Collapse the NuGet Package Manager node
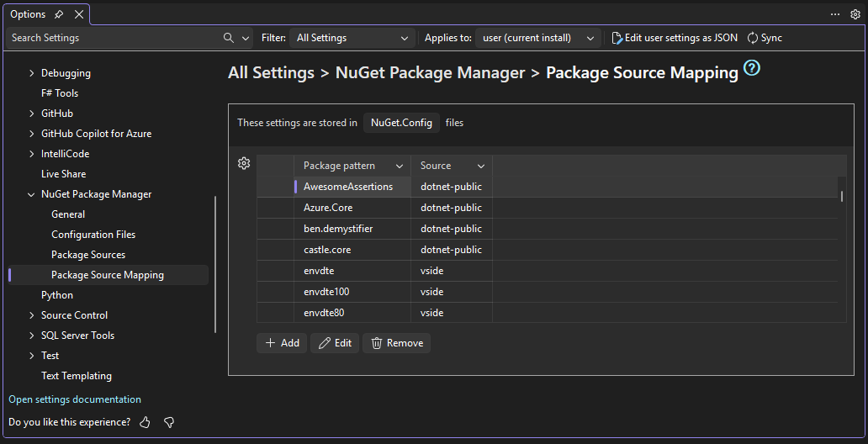The width and height of the screenshot is (868, 444). click(32, 194)
